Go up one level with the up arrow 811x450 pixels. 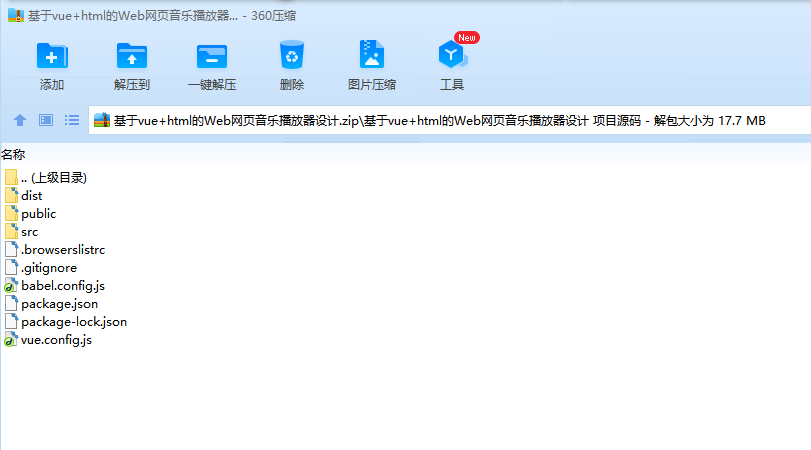click(x=20, y=121)
